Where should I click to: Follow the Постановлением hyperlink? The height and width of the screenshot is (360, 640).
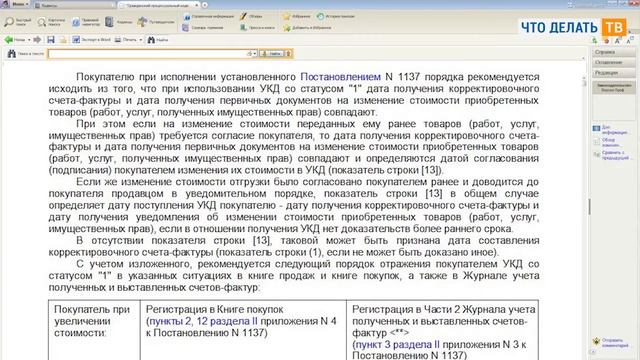tap(340, 77)
